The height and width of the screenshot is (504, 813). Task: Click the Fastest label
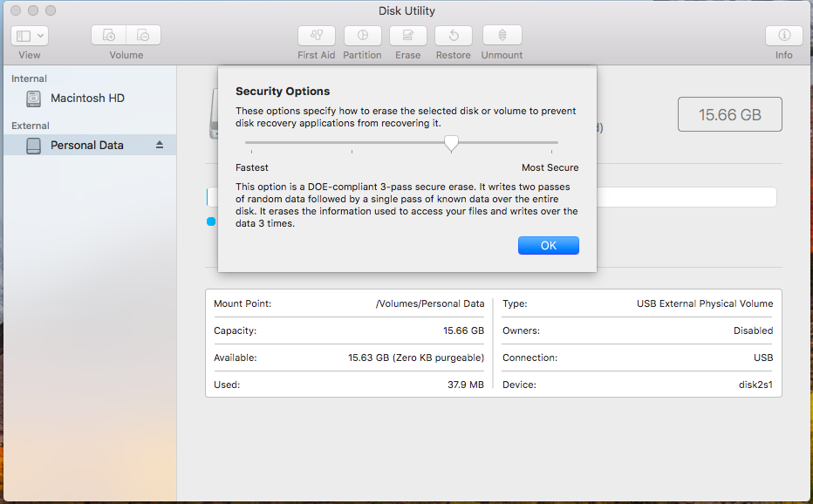[252, 167]
